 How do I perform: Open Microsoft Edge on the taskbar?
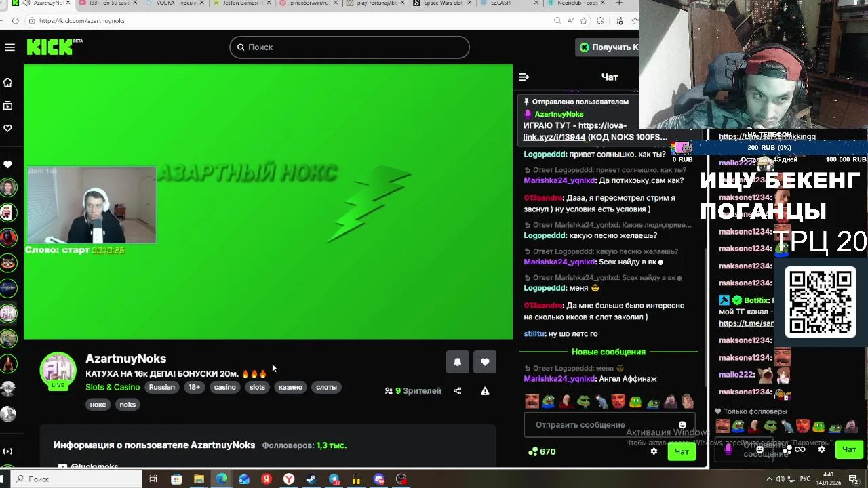click(221, 479)
